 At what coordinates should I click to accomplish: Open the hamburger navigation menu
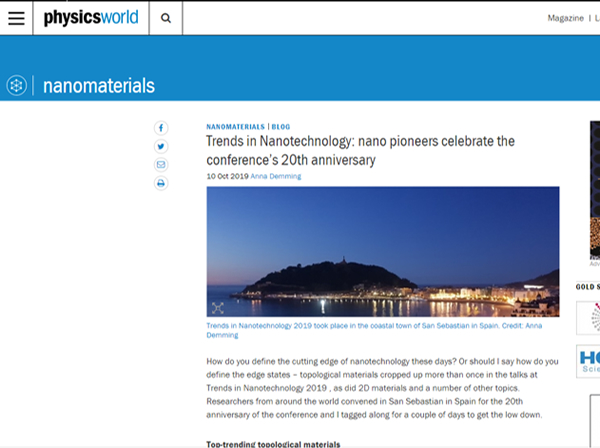point(16,18)
